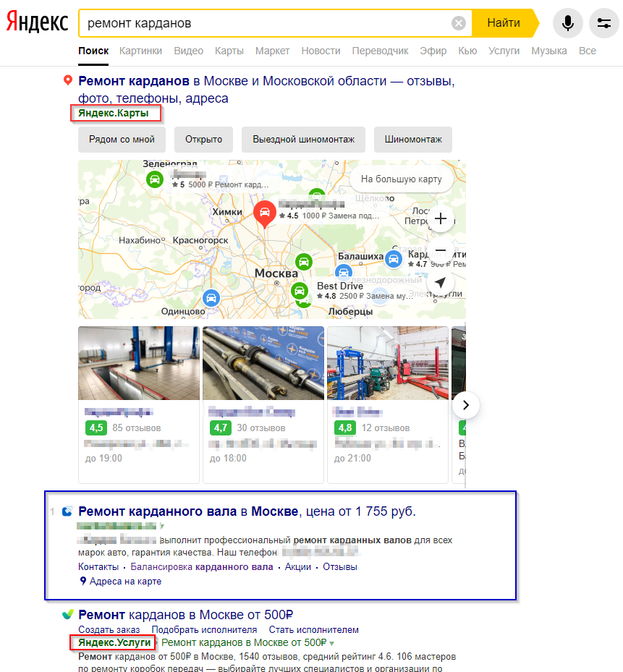Enable the Выездной шиномонтаж filter
The width and height of the screenshot is (623, 672).
[304, 140]
